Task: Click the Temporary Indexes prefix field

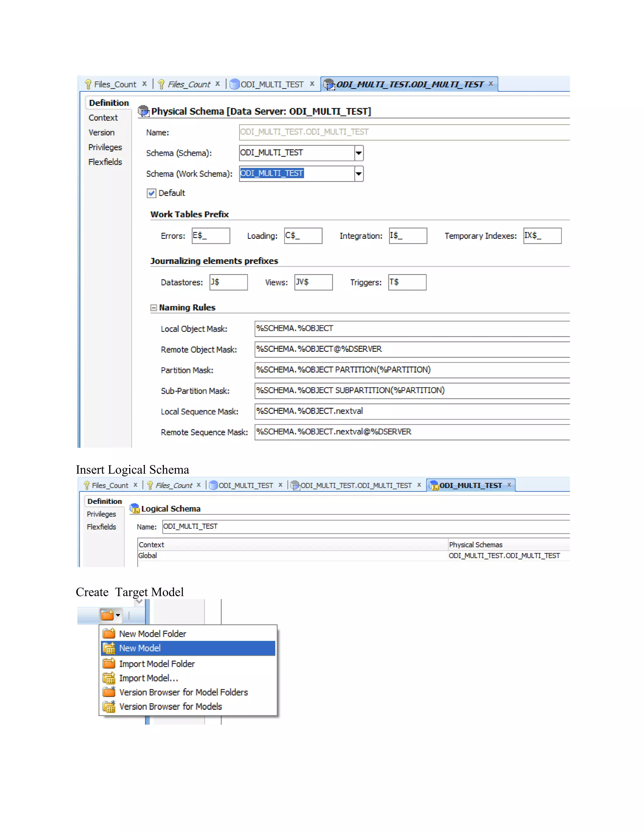Action: click(x=542, y=236)
